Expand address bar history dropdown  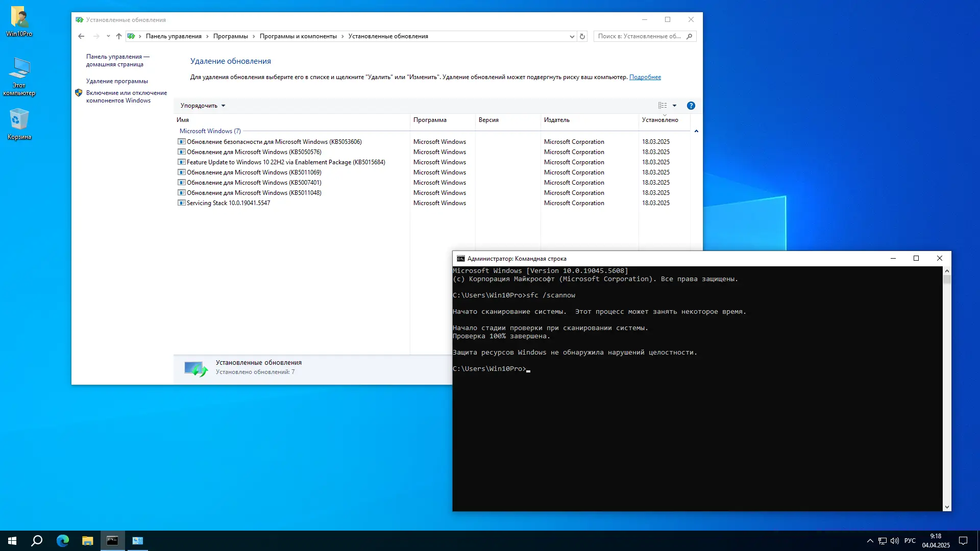click(572, 36)
